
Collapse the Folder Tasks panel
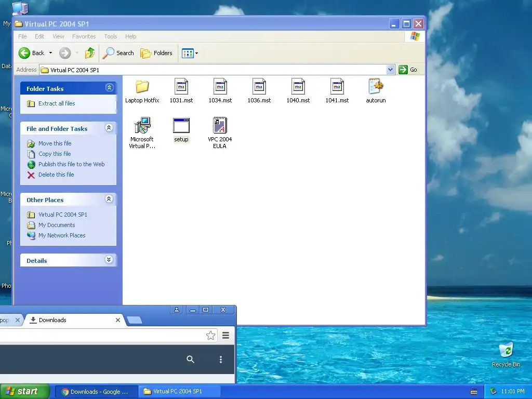pos(109,87)
